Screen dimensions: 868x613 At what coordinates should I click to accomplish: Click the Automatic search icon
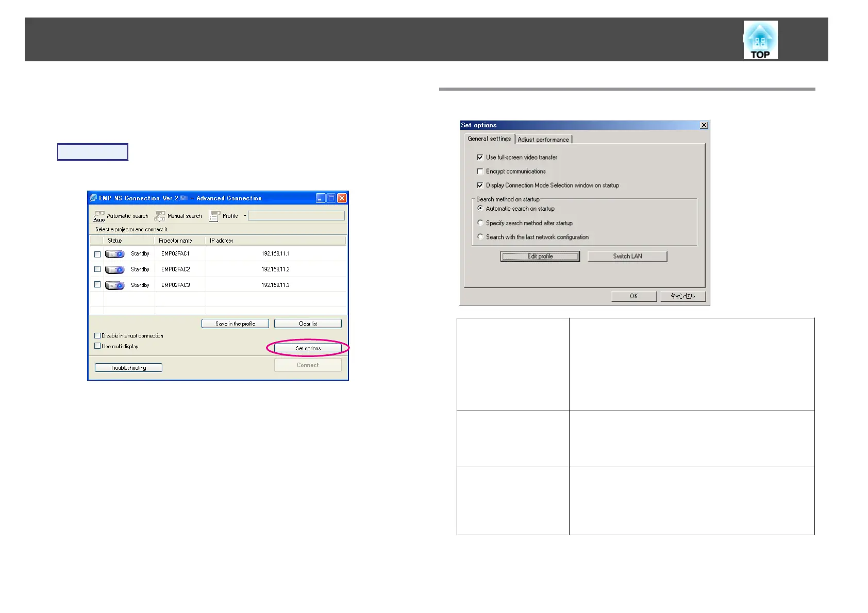click(x=99, y=216)
